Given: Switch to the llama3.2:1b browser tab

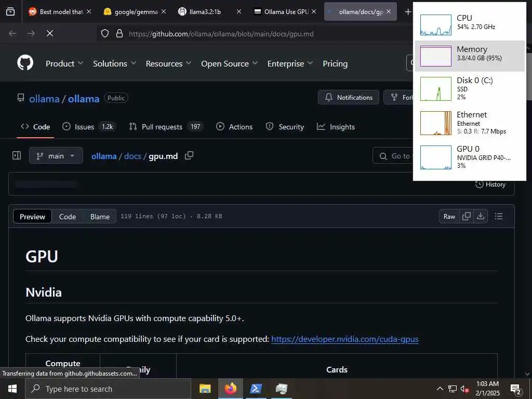Looking at the screenshot, I should click(205, 11).
